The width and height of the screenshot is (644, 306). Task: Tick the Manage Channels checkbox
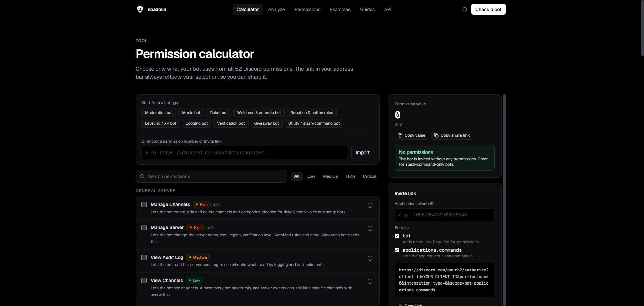[x=144, y=205]
